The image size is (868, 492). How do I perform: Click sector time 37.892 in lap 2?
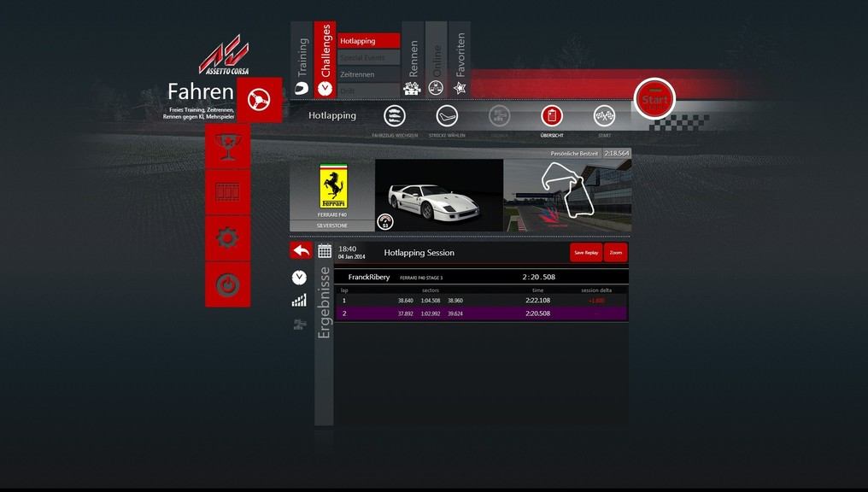405,313
